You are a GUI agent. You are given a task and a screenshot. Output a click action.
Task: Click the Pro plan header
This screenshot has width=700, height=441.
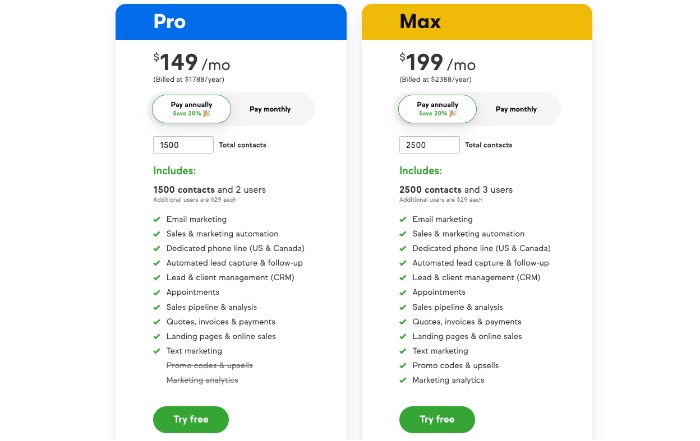pos(231,22)
